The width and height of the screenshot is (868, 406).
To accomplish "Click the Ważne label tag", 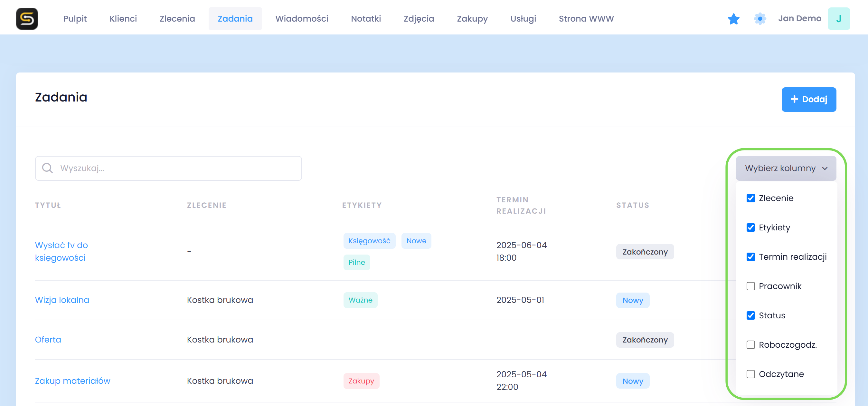I will [x=360, y=300].
